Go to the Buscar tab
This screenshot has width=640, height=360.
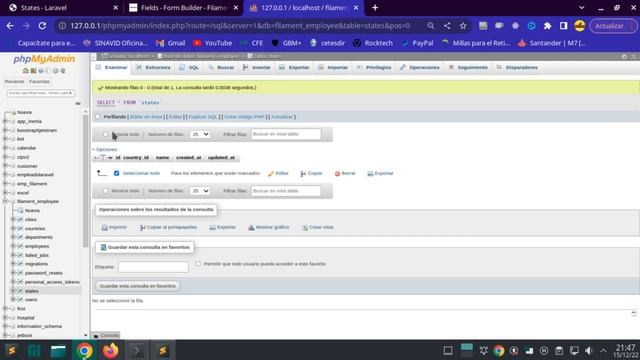(221, 67)
